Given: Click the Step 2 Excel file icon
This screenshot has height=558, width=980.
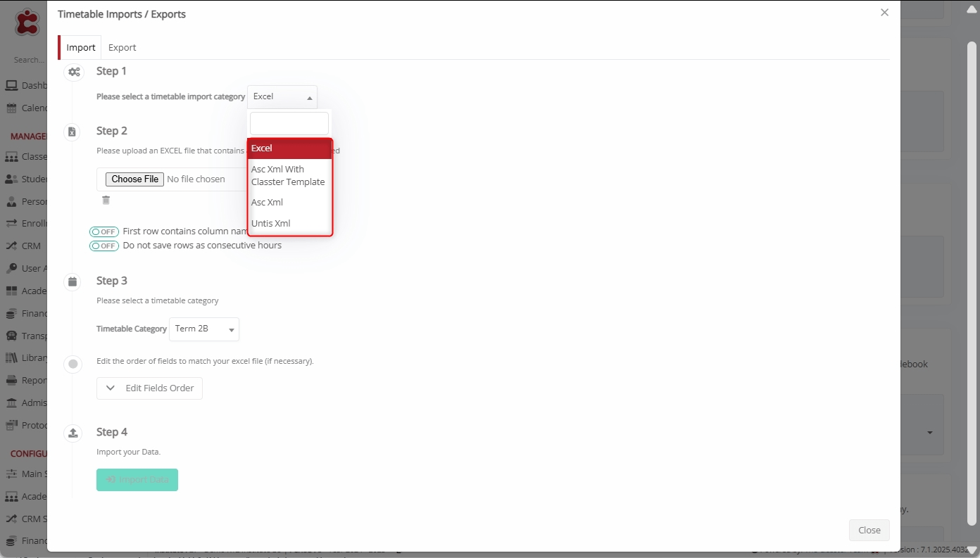Looking at the screenshot, I should [72, 132].
